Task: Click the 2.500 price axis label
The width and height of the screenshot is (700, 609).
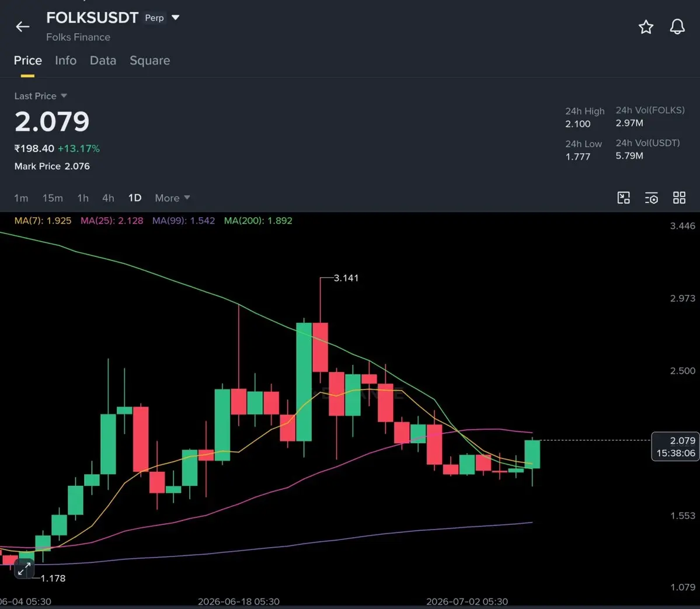Action: [x=682, y=371]
